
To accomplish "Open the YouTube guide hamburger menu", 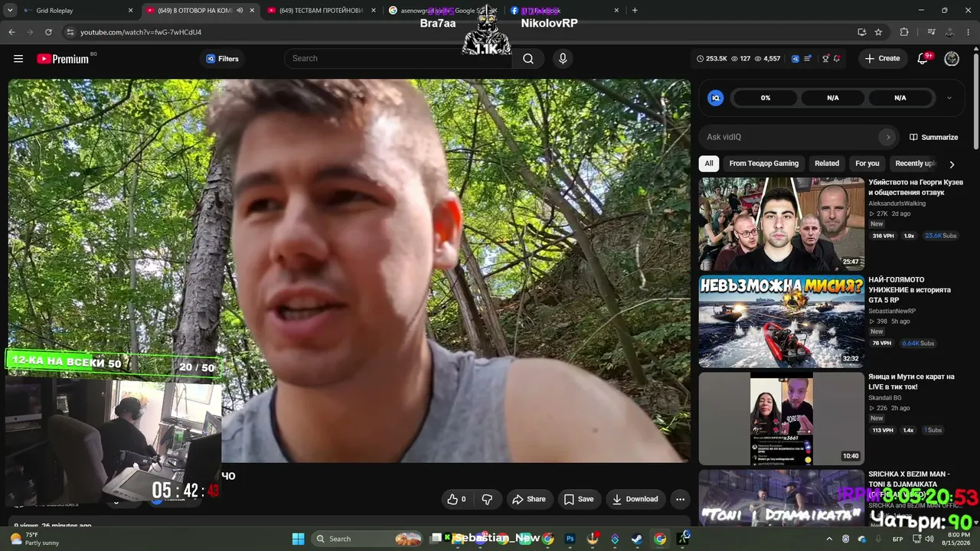I will (18, 59).
